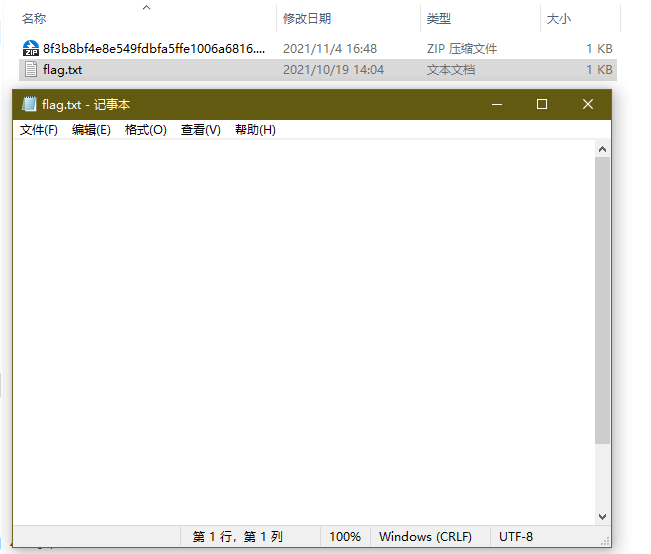Click the ZIP 压缩文件 type cell
The height and width of the screenshot is (554, 651).
tap(462, 49)
